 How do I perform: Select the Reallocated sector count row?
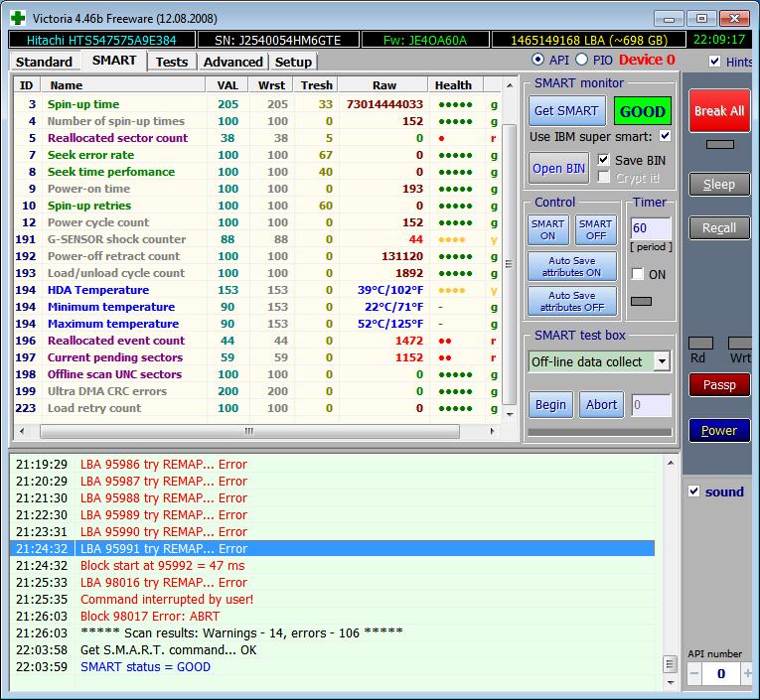click(117, 138)
